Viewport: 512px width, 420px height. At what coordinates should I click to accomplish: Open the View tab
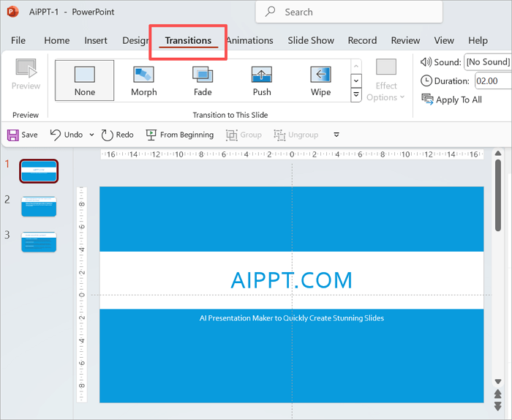tap(444, 40)
